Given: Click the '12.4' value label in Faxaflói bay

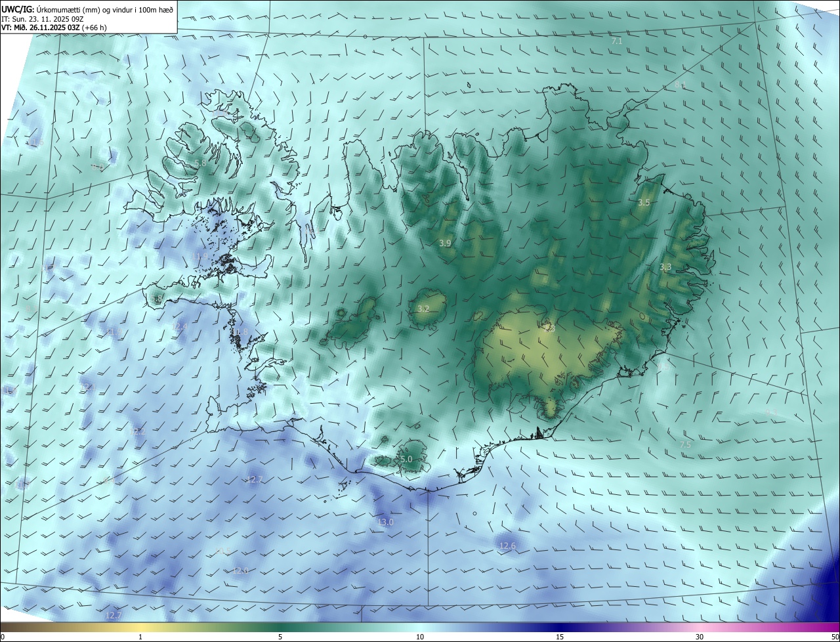Looking at the screenshot, I should pos(180,326).
